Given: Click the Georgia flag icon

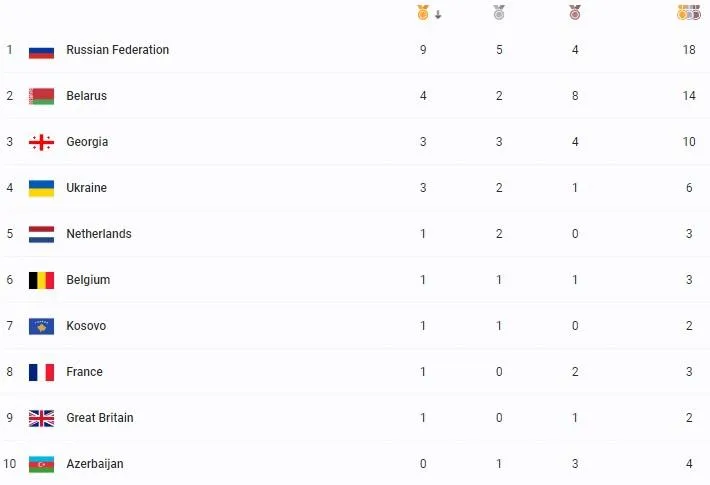Looking at the screenshot, I should click(41, 142).
